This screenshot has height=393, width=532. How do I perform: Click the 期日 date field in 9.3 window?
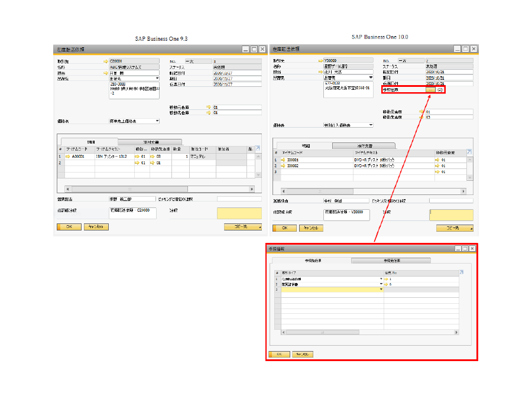pyautogui.click(x=237, y=79)
